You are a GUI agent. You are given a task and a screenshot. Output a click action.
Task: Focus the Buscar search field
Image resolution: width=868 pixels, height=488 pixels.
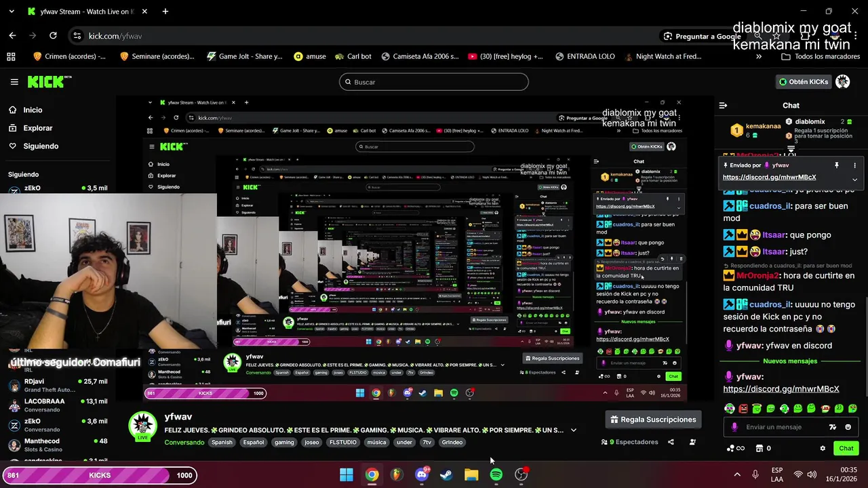434,82
